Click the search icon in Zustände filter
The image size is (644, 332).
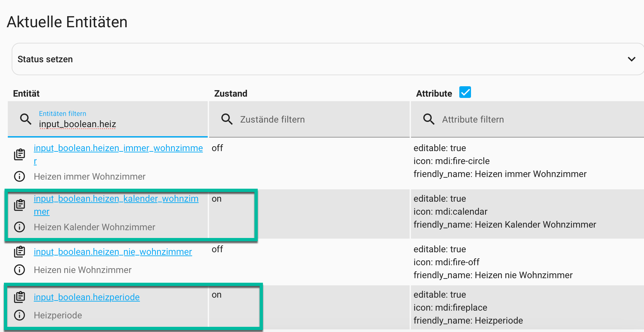pos(227,119)
